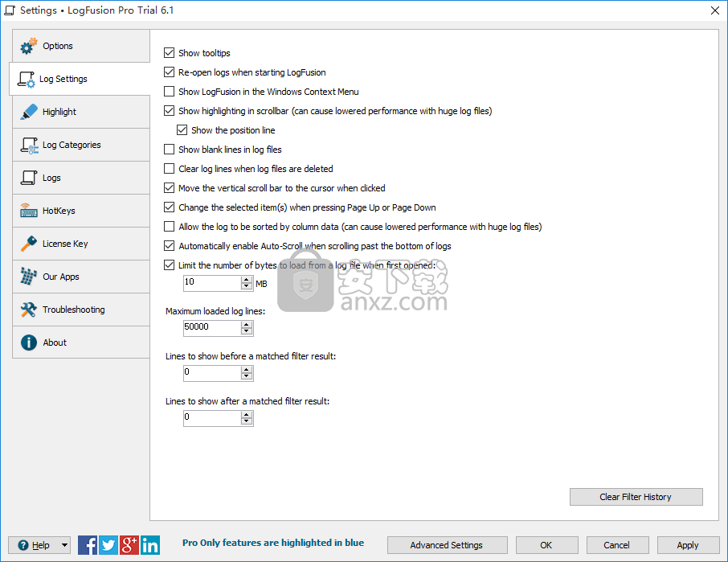Click the Highlight marker icon
This screenshot has width=728, height=562.
point(28,112)
